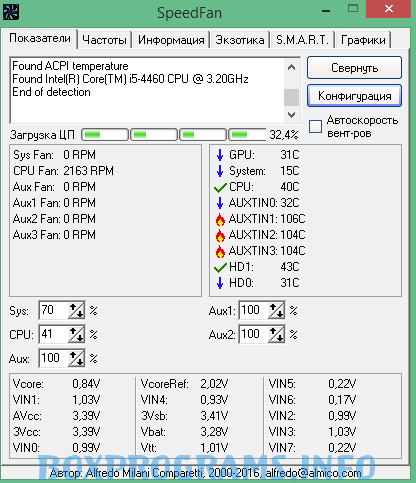
Task: Open the Информация tab
Action: (171, 40)
